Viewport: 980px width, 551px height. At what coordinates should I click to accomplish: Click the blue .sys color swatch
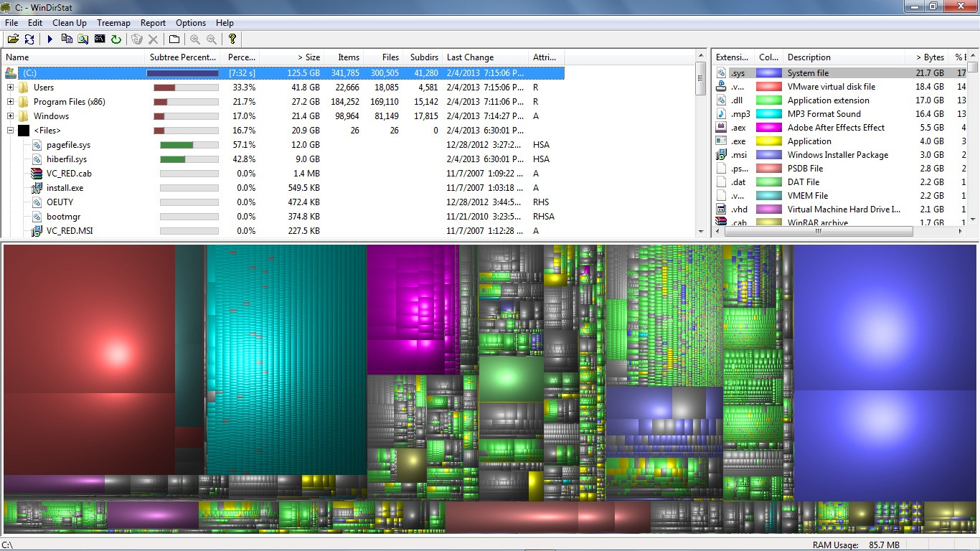(769, 73)
